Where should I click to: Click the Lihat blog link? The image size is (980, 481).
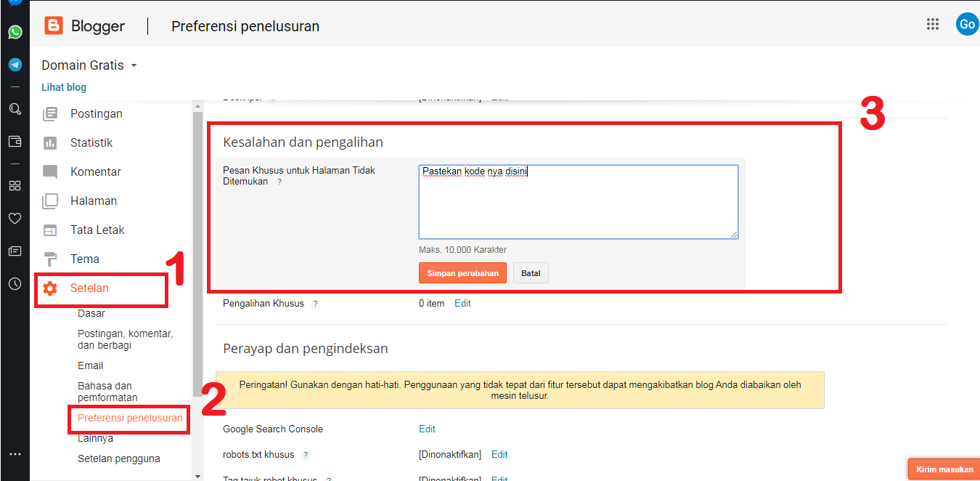[64, 87]
